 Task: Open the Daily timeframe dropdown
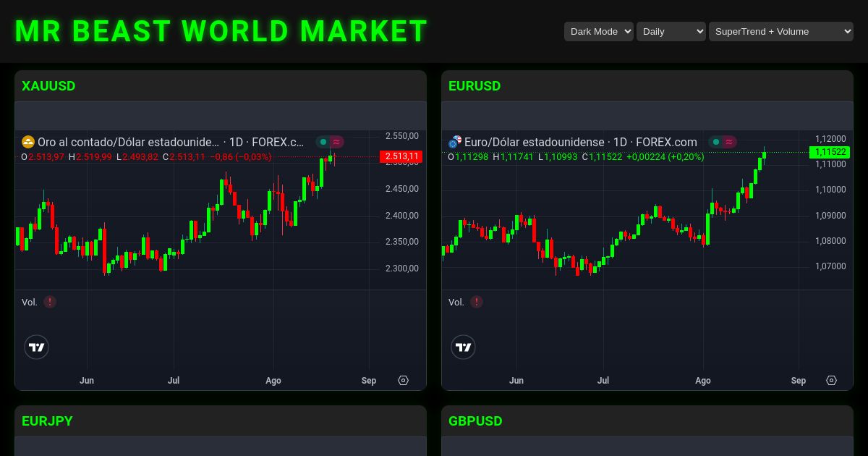click(x=671, y=31)
